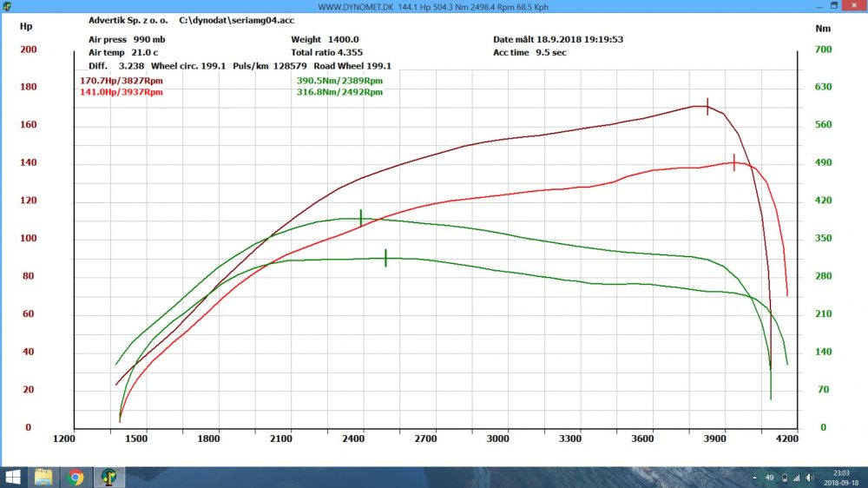
Task: Click the 3900 Rpm axis label
Action: tap(714, 439)
